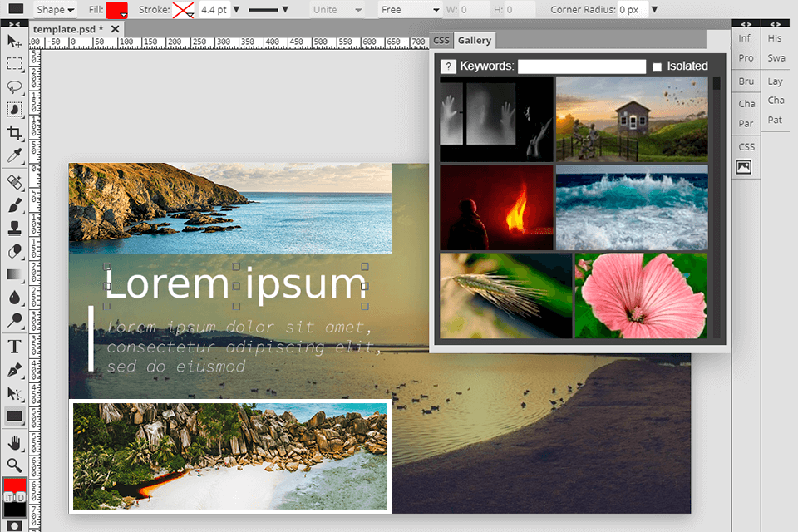
Task: Activate the Crop tool
Action: [14, 133]
